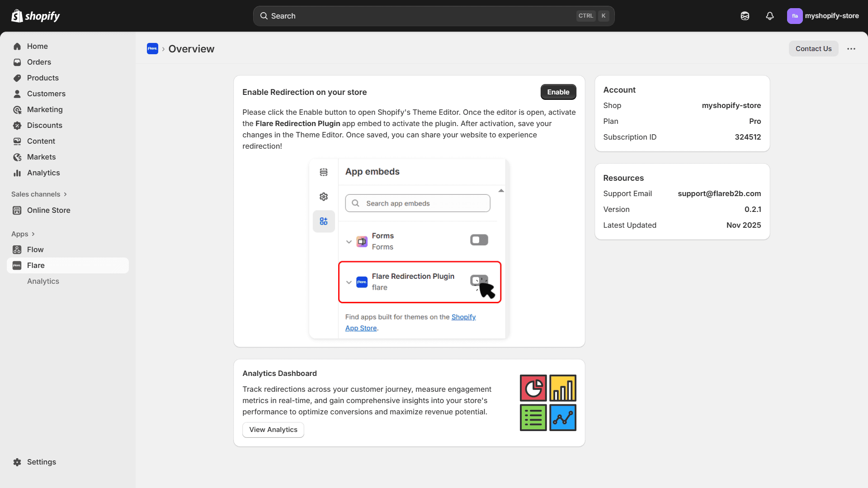This screenshot has height=488, width=868.
Task: Select Products in the sidebar
Action: click(42, 78)
